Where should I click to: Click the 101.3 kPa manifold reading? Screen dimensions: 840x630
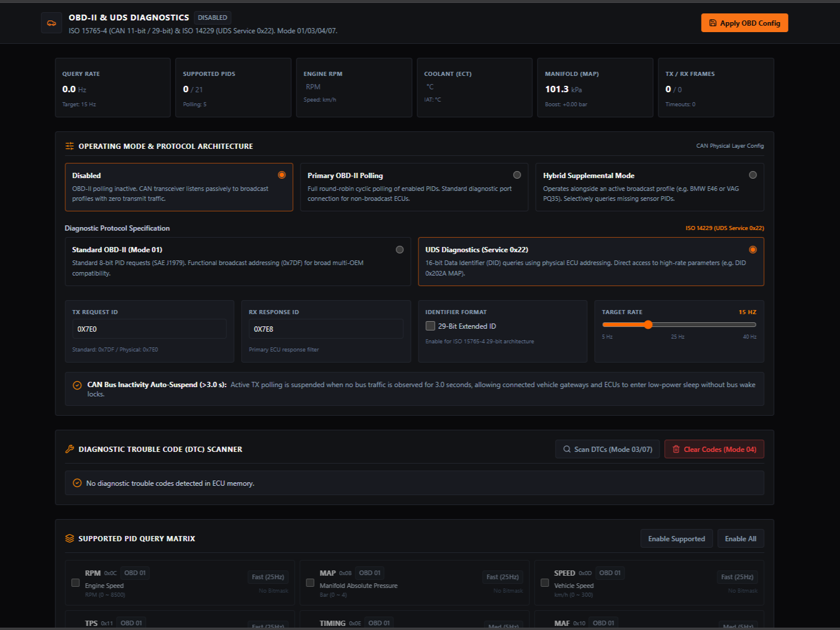(563, 89)
